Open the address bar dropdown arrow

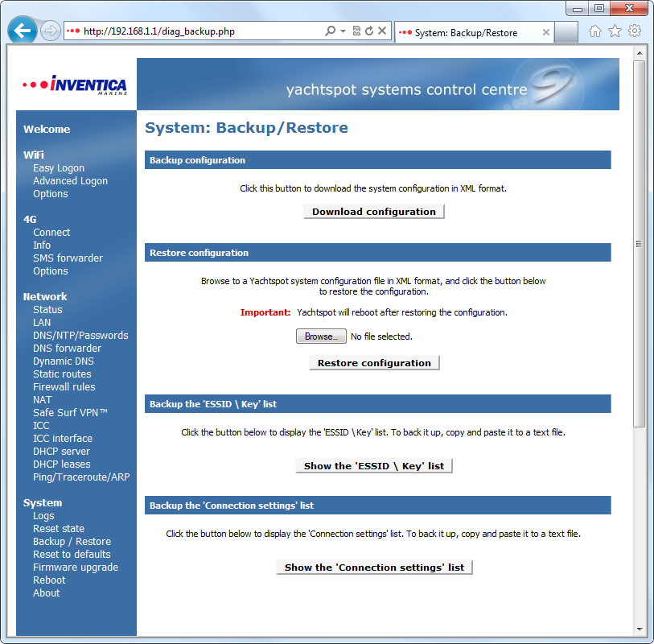343,31
